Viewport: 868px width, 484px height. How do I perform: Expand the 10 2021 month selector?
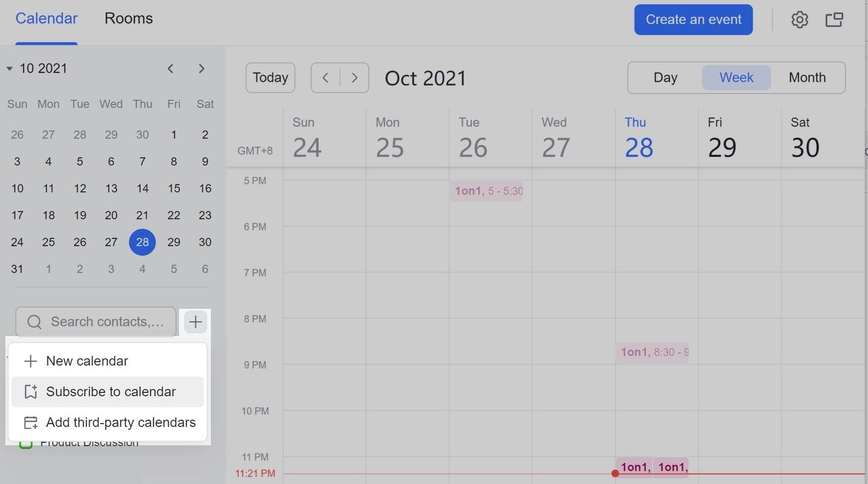click(9, 68)
